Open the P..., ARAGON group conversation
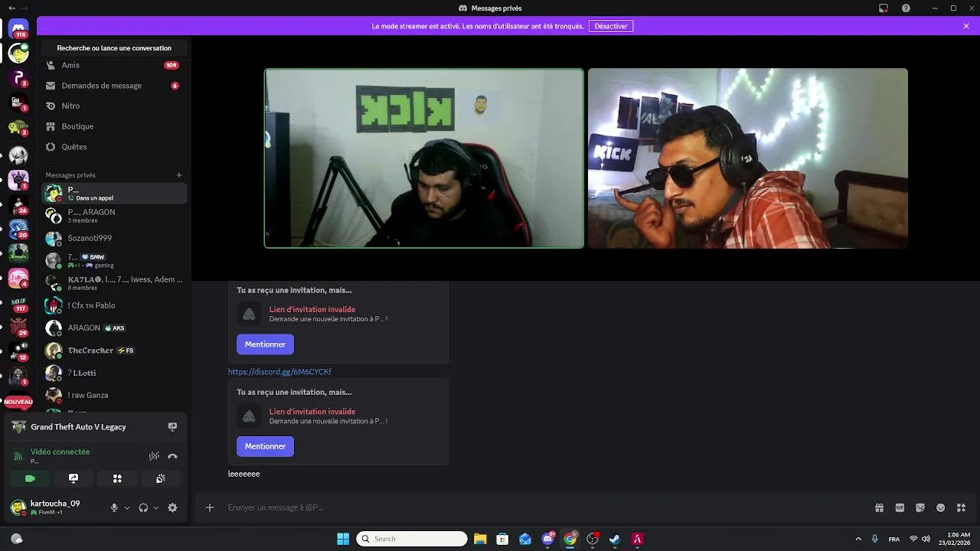Image resolution: width=980 pixels, height=551 pixels. point(113,216)
